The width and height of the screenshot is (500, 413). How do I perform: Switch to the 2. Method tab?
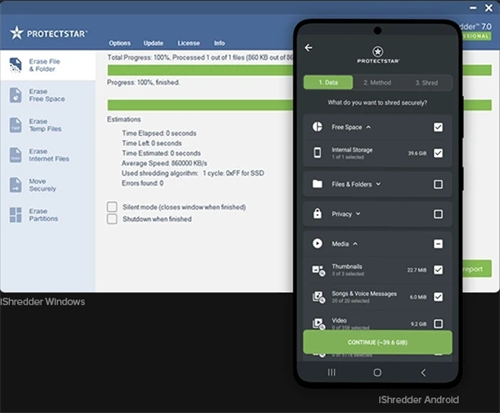pos(377,83)
